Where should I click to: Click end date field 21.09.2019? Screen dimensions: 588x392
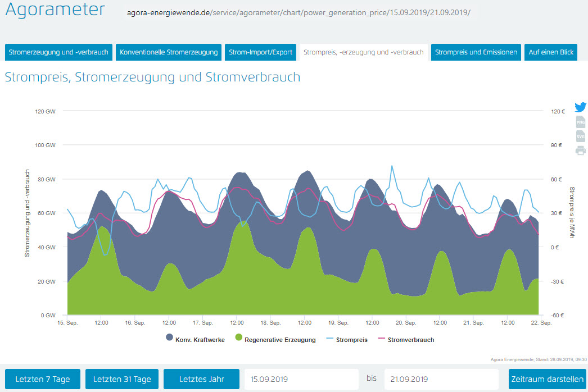click(441, 379)
